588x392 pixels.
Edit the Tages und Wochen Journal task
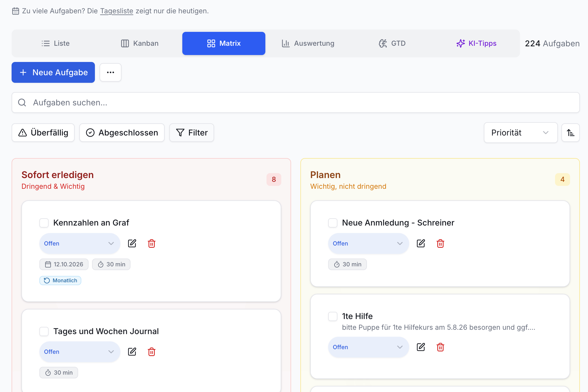(x=132, y=352)
